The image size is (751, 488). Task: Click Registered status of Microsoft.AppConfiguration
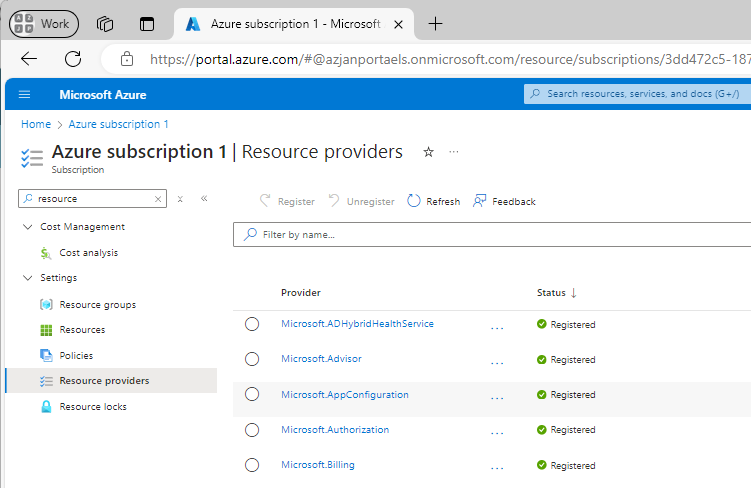tap(566, 395)
